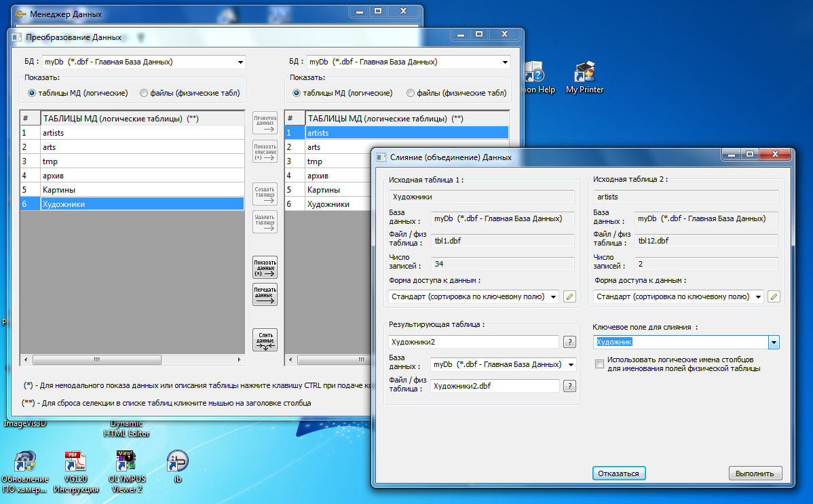Click the Проверка данных arrow icon
Viewport: 813px width, 504px height.
[264, 122]
